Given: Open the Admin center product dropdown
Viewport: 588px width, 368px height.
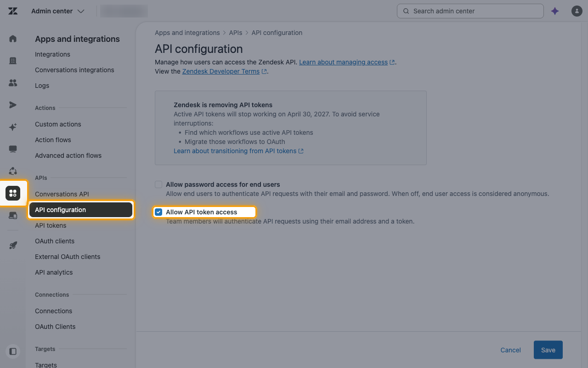Looking at the screenshot, I should click(x=58, y=11).
